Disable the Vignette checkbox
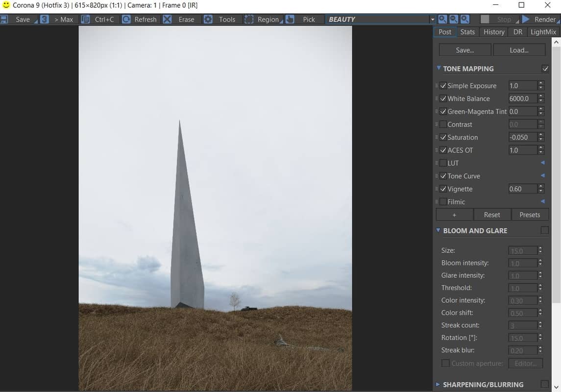The width and height of the screenshot is (561, 392). 443,189
